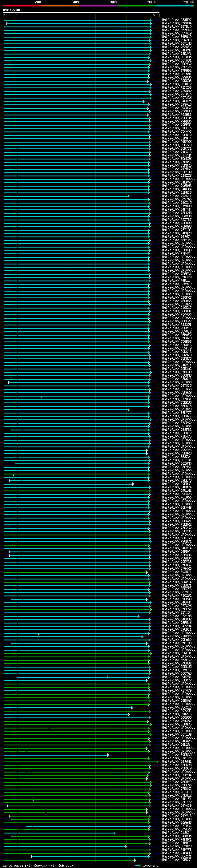Click the orange ~40% identity legend bar
Viewport: 197px width, 868px height.
tap(61, 6)
